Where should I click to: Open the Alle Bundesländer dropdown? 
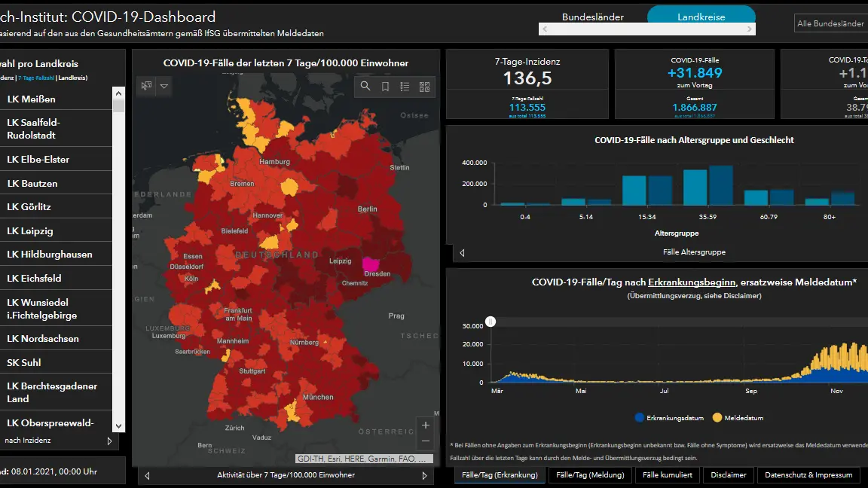(x=830, y=23)
